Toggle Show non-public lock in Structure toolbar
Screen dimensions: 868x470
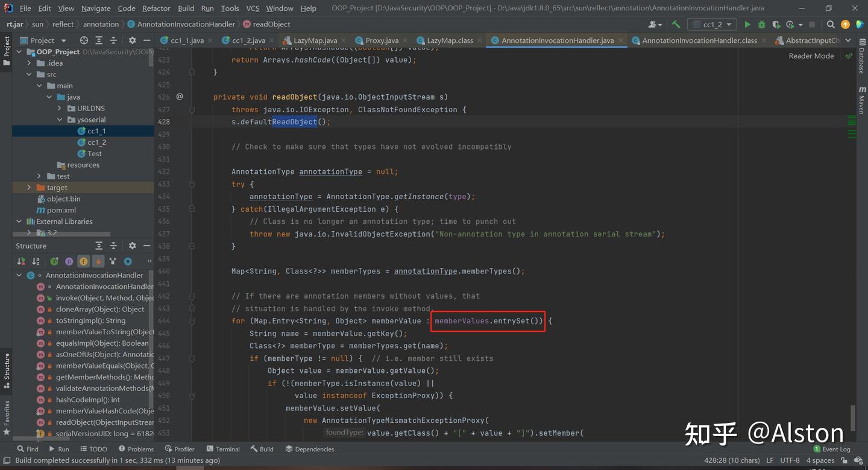98,261
